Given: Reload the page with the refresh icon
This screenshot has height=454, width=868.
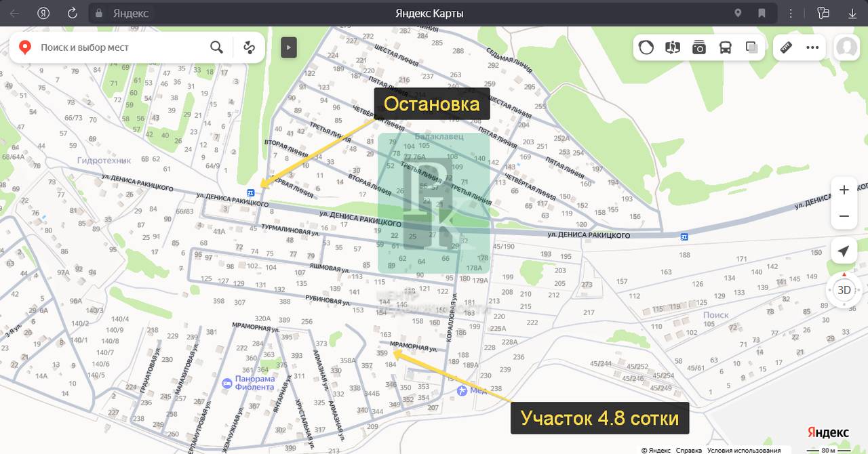Looking at the screenshot, I should (x=73, y=13).
